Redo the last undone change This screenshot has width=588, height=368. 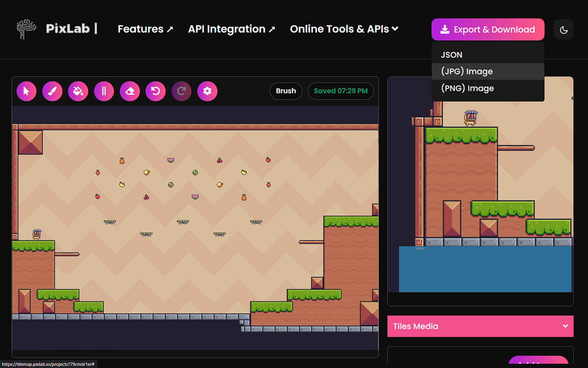(181, 91)
